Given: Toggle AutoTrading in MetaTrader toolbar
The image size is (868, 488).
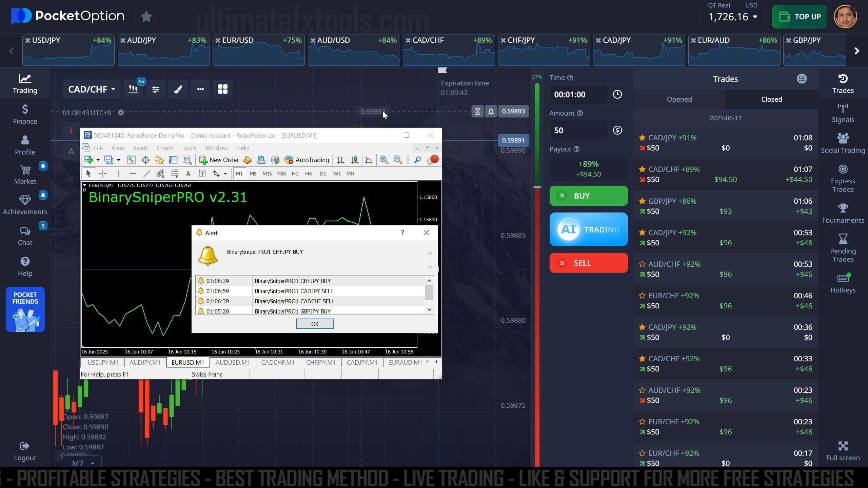Looking at the screenshot, I should (306, 160).
